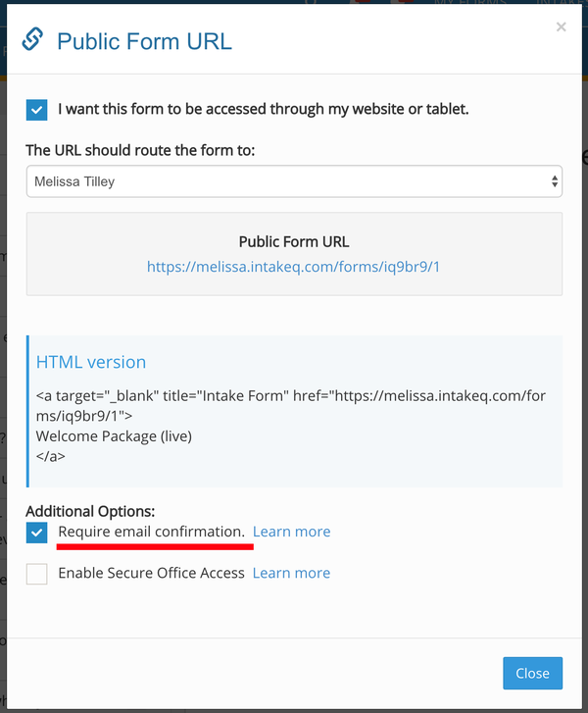Open the Melissa Tilley routing dropdown
The image size is (588, 713).
tap(294, 181)
